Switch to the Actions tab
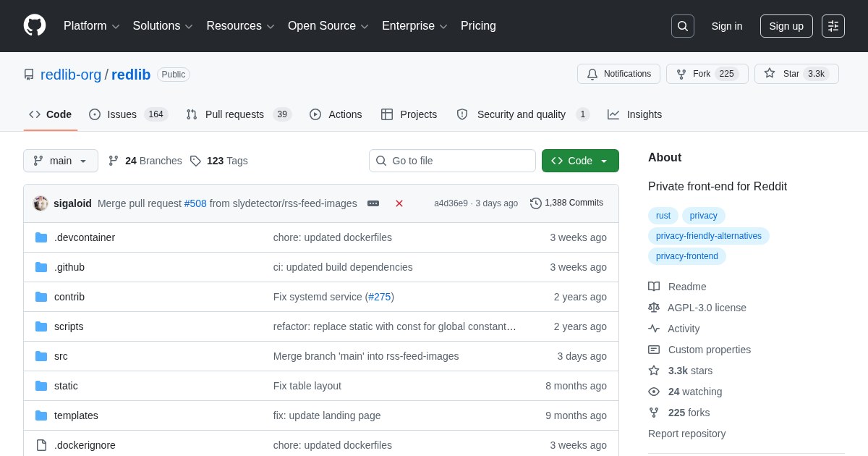 [x=336, y=114]
